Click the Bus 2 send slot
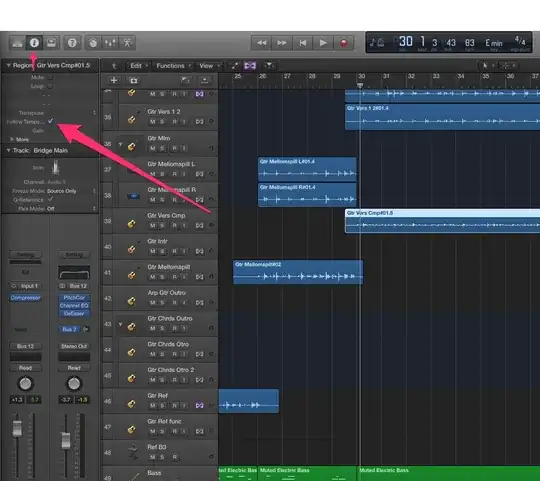This screenshot has width=540, height=481. (70, 329)
